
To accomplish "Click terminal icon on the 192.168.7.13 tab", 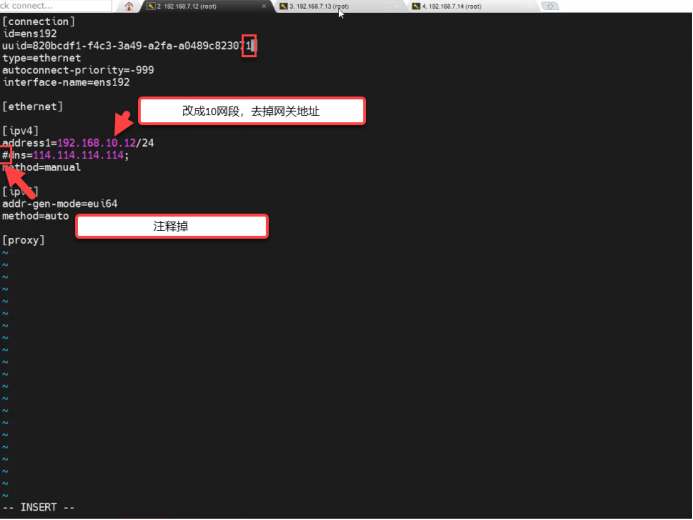I will [x=282, y=6].
